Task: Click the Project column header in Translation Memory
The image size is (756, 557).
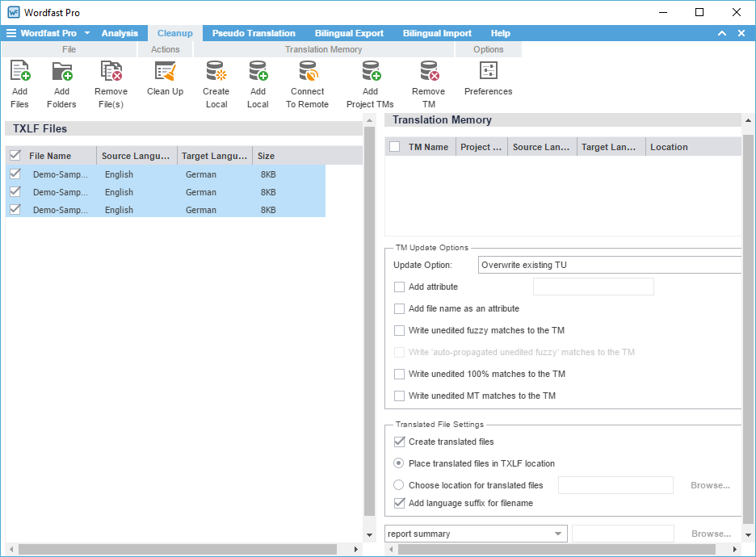Action: click(481, 147)
